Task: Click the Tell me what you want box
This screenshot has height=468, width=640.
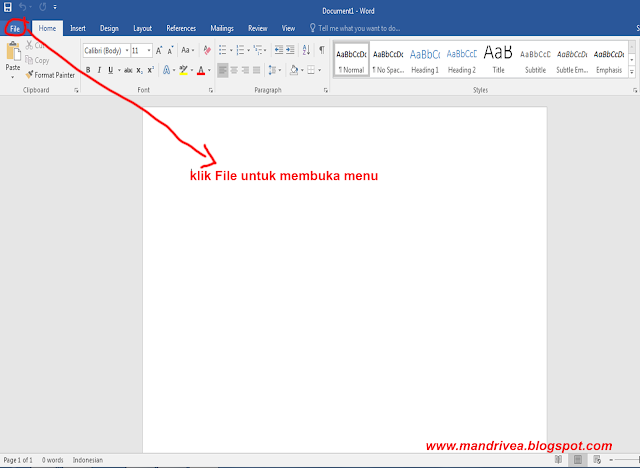Action: 355,28
